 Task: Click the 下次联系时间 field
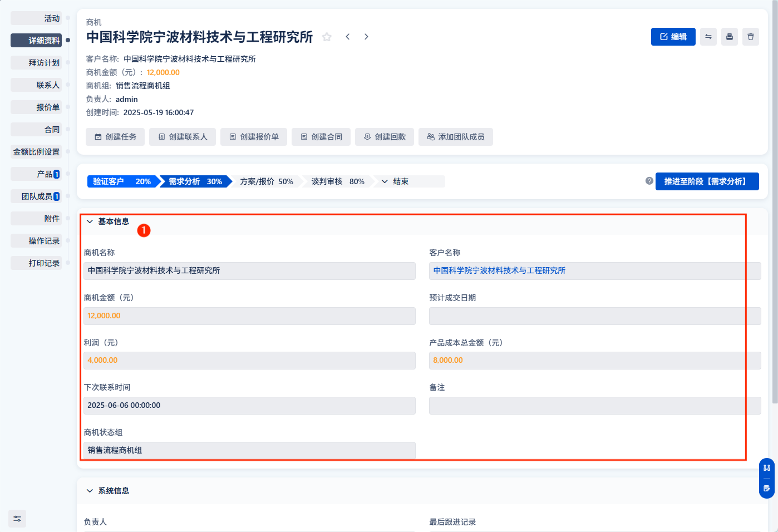pyautogui.click(x=249, y=406)
